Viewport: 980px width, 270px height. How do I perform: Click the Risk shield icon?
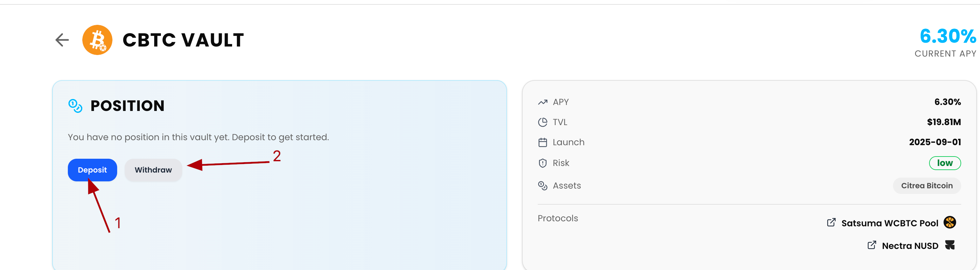click(x=542, y=163)
